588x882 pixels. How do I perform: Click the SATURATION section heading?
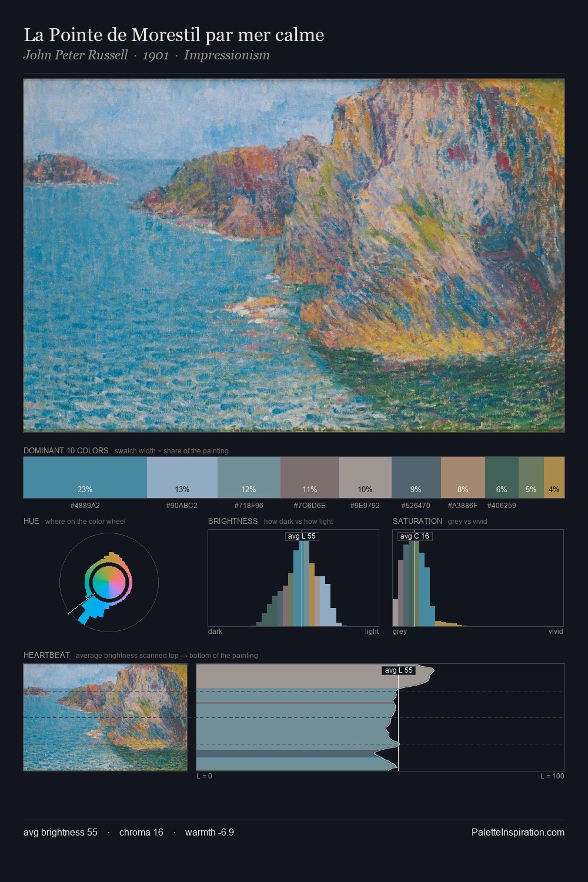point(417,521)
